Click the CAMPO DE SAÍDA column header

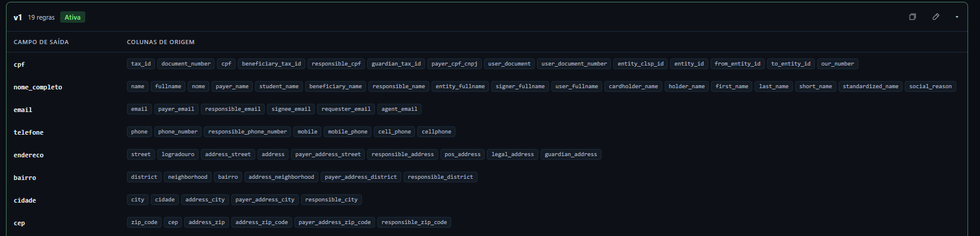tap(41, 42)
